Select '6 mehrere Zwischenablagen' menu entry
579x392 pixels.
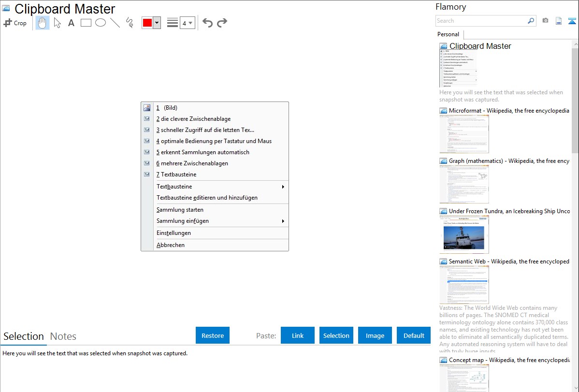pos(215,163)
